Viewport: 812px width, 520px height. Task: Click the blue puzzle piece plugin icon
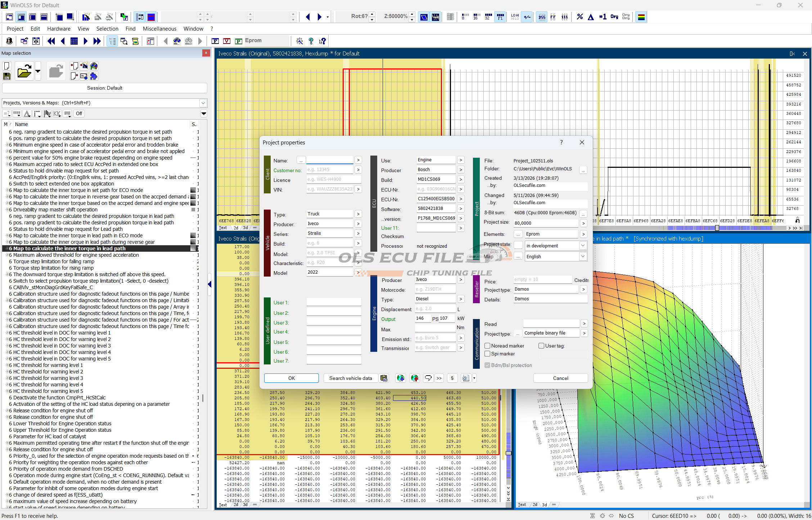[94, 76]
